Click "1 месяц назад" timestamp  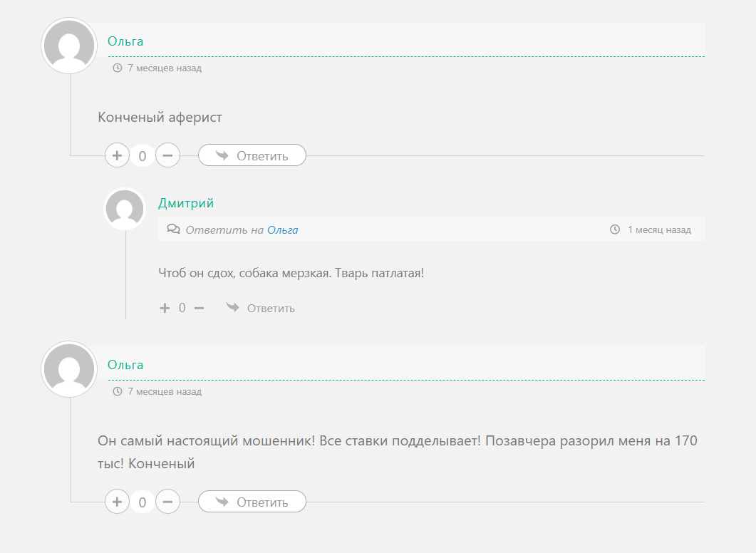(658, 230)
